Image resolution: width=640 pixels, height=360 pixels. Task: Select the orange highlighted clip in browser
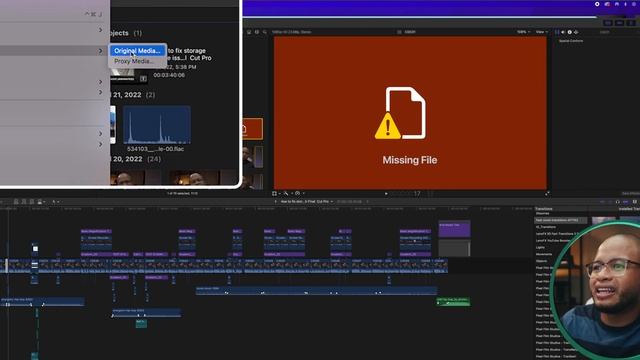point(253,129)
